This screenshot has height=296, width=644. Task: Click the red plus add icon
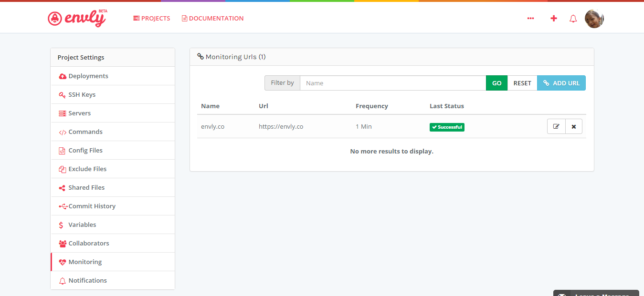tap(554, 19)
